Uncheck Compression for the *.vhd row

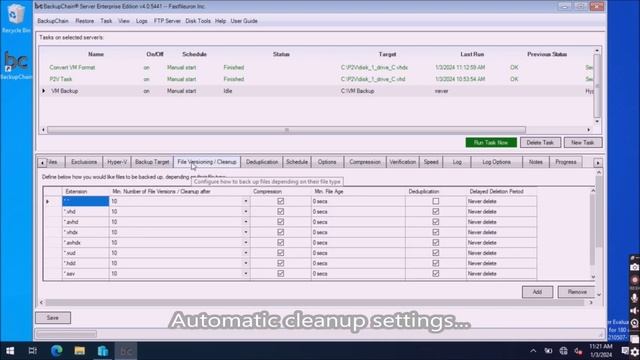coord(280,211)
